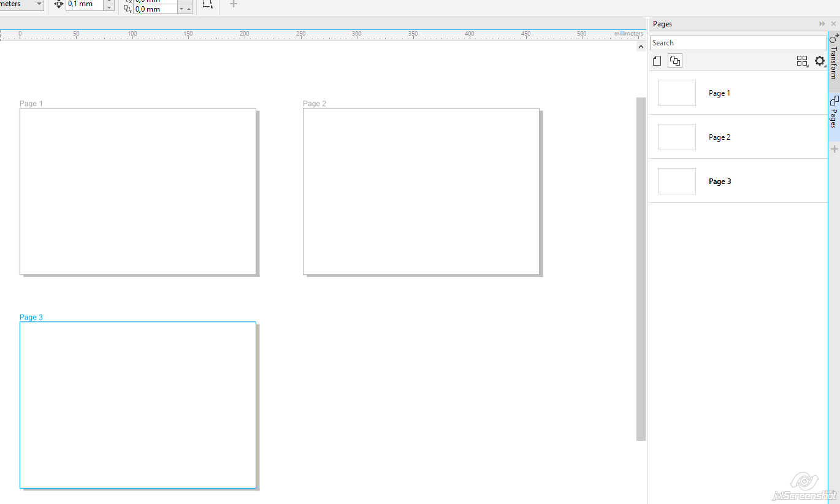Click the nudge distance 0,1 mm field

click(84, 4)
